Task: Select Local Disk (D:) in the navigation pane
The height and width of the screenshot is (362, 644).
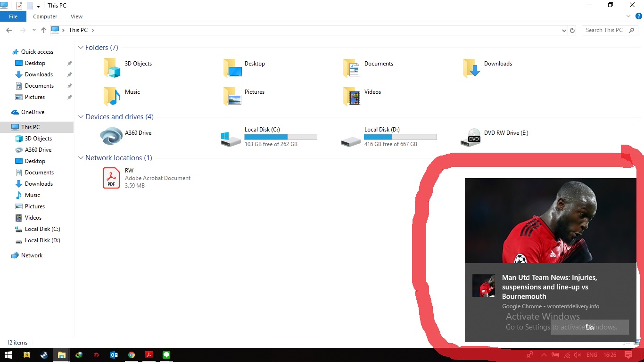Action: [x=42, y=240]
